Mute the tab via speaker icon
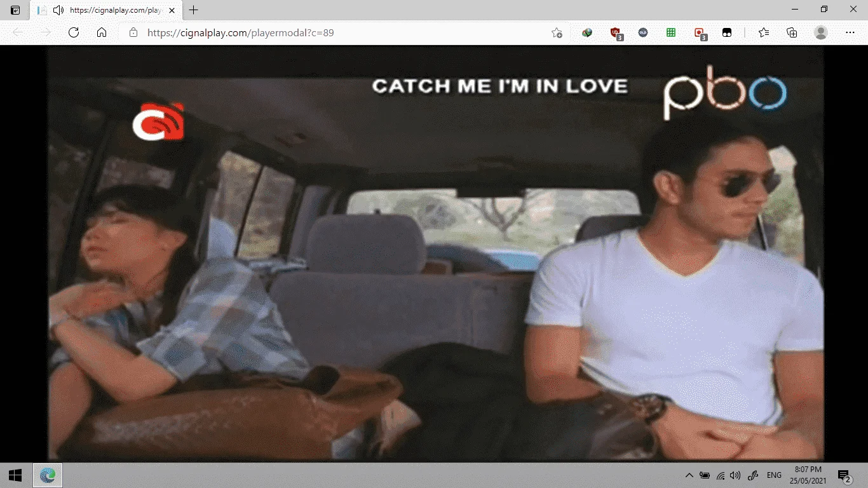Image resolution: width=868 pixels, height=488 pixels. (x=58, y=10)
